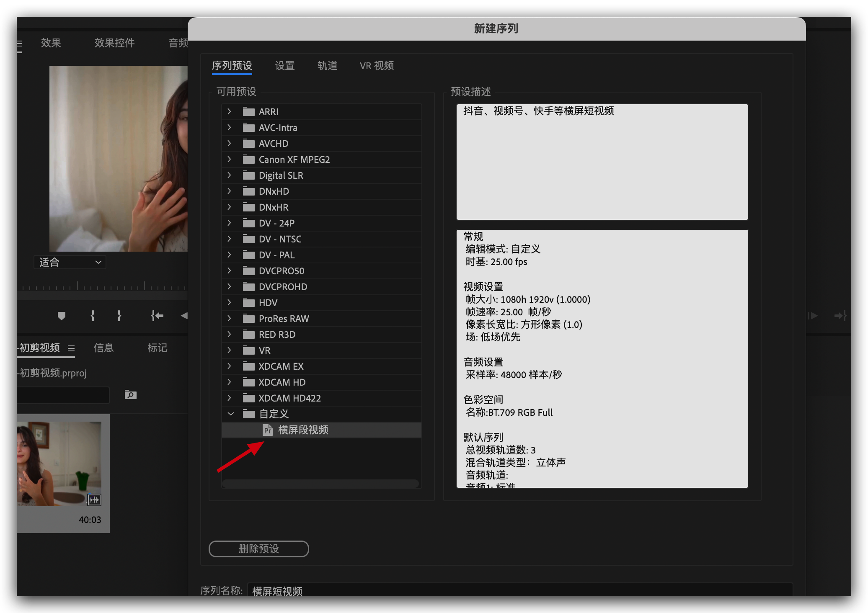Open the 适合 zoom level dropdown
The image size is (868, 613).
click(70, 263)
